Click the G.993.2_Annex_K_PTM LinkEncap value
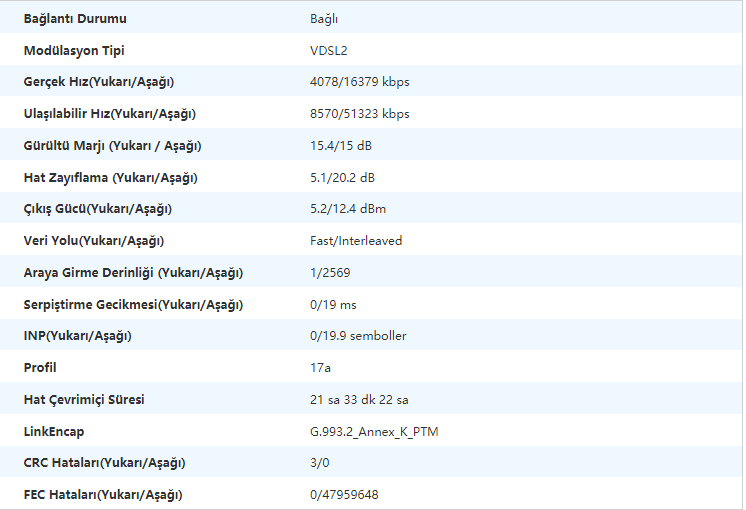This screenshot has height=510, width=746. coord(374,431)
